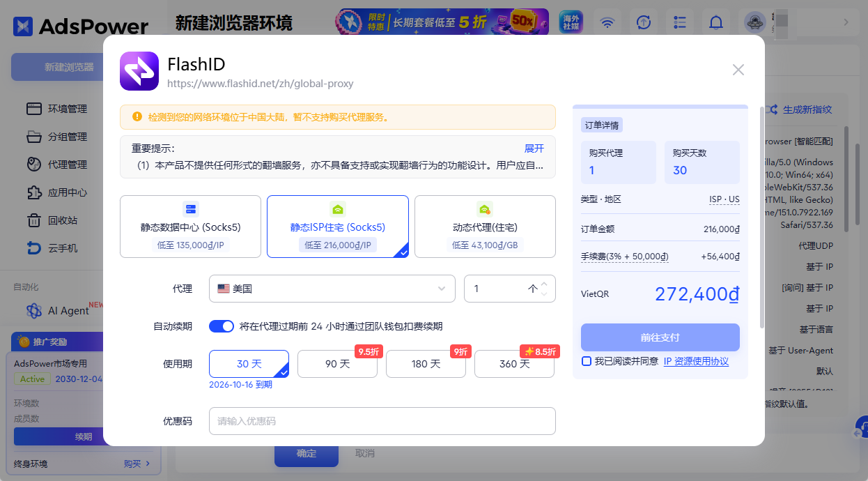This screenshot has width=868, height=481.
Task: Click the user avatar in top bar
Action: tap(755, 22)
